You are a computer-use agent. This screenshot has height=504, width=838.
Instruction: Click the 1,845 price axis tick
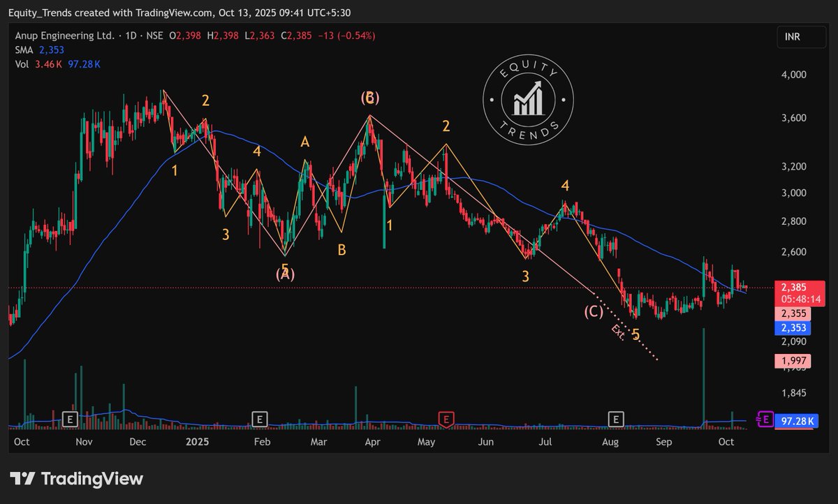tap(795, 393)
